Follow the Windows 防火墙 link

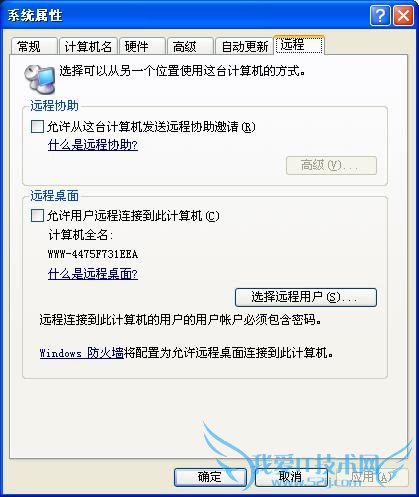coord(81,353)
